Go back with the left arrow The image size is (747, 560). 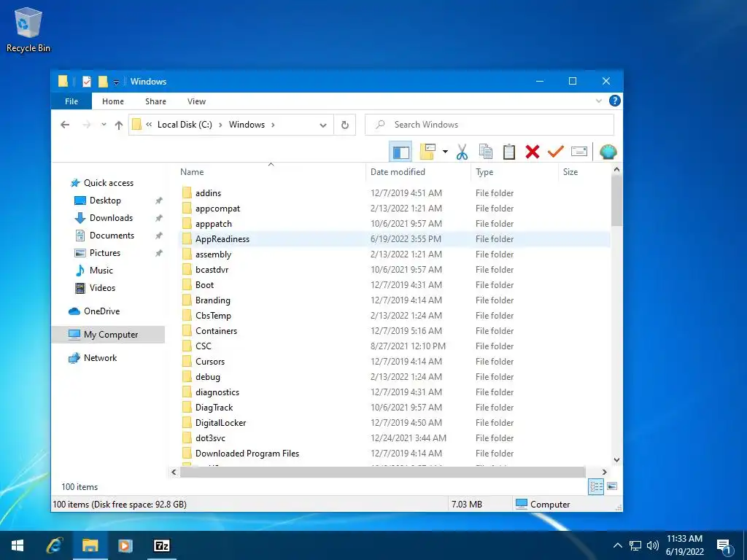point(65,125)
